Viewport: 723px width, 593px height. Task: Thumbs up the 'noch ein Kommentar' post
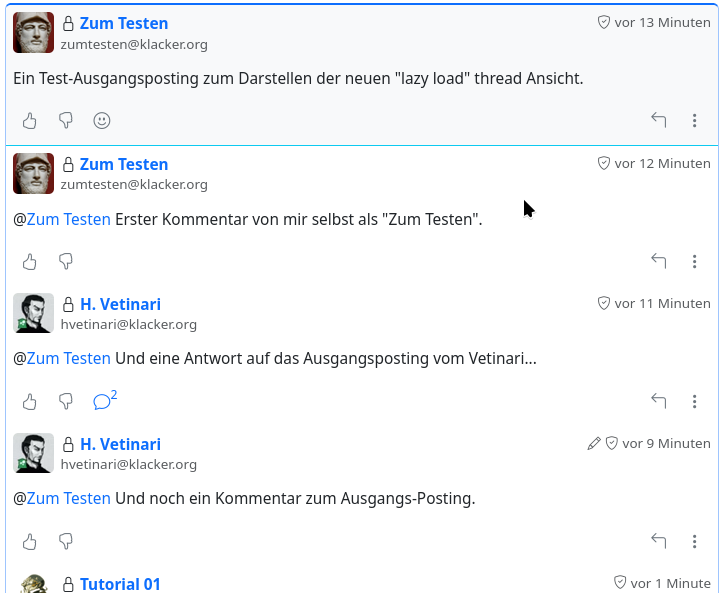pos(30,542)
